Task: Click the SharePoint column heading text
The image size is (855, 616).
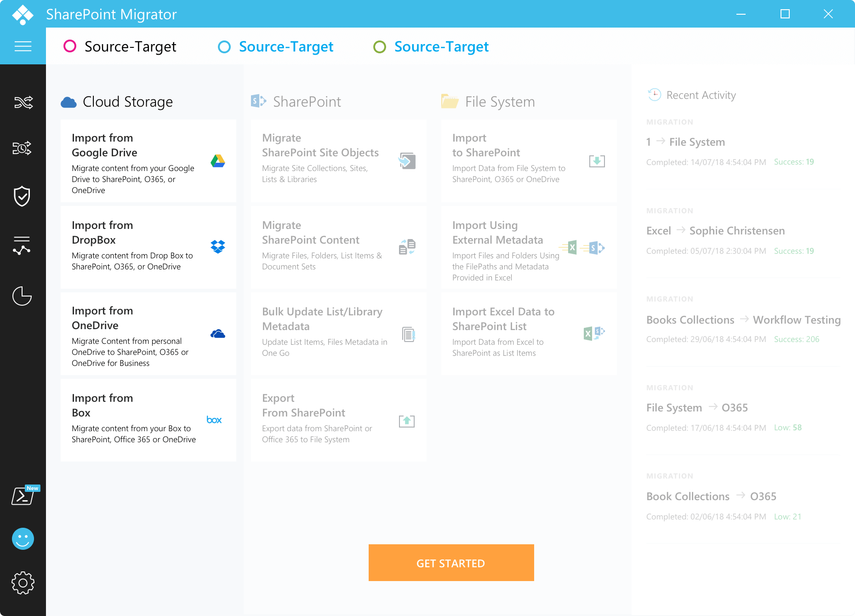Action: pyautogui.click(x=307, y=102)
